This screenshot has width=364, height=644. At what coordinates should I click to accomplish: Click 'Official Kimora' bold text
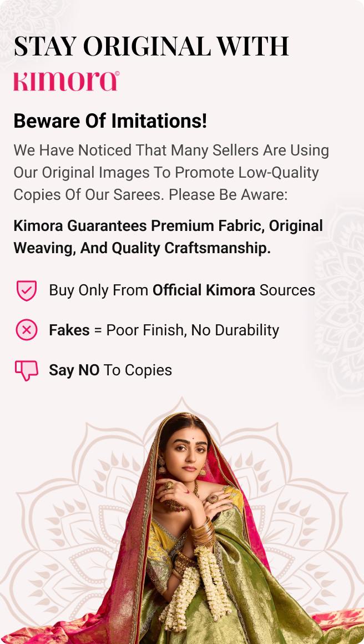click(x=204, y=290)
